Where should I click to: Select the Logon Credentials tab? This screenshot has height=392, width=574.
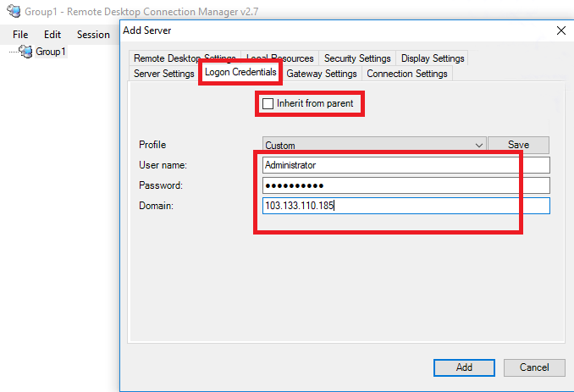tap(240, 72)
